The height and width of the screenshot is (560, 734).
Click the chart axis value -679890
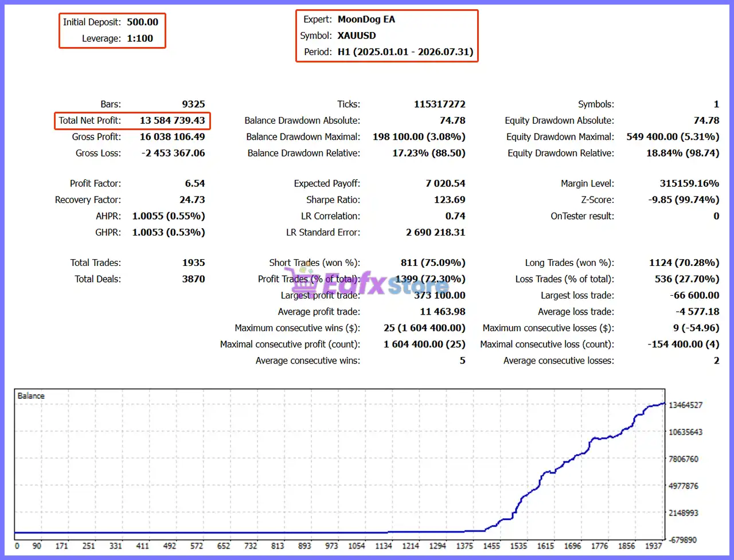682,540
